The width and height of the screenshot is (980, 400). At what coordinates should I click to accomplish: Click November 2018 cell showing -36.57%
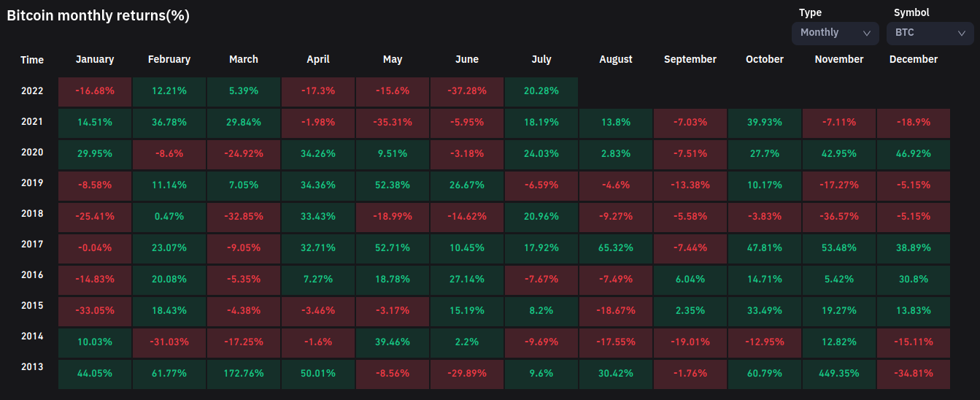(839, 217)
